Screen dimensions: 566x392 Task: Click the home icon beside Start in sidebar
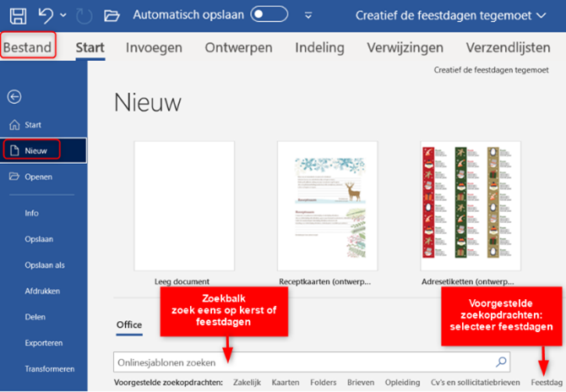pos(14,125)
